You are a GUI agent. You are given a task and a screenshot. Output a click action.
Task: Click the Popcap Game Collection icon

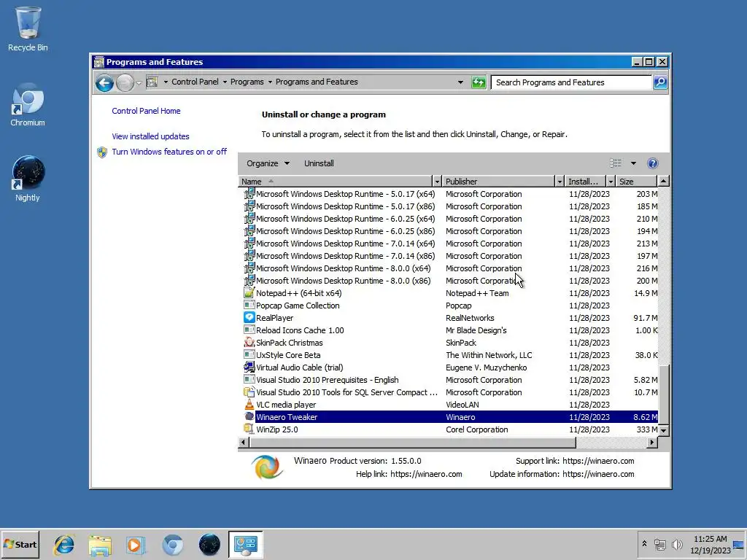pos(249,306)
